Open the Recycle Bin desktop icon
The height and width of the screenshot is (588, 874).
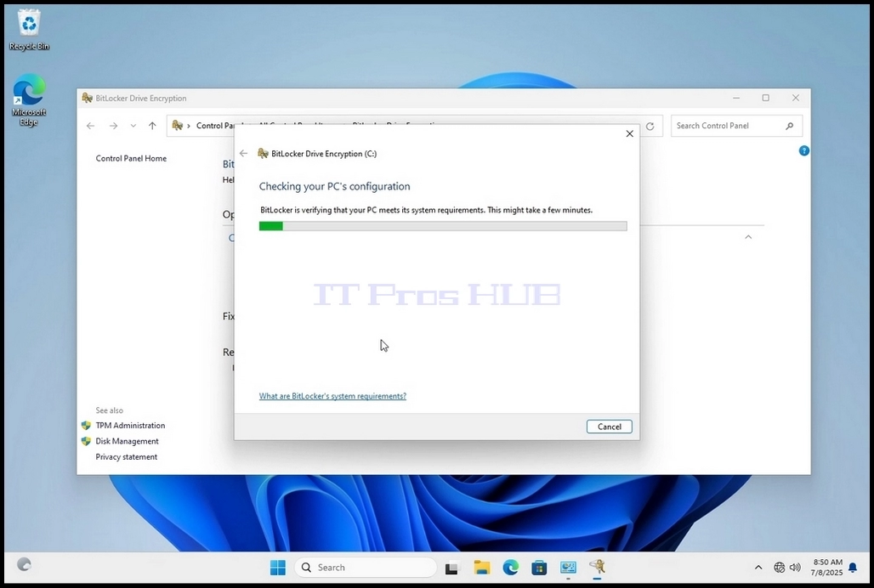pos(29,31)
